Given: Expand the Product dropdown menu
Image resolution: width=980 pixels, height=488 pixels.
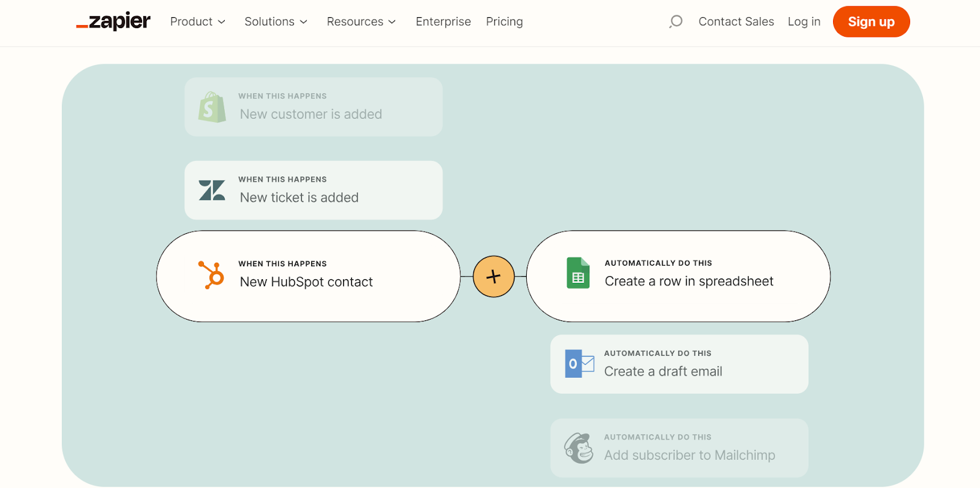Looking at the screenshot, I should [198, 21].
